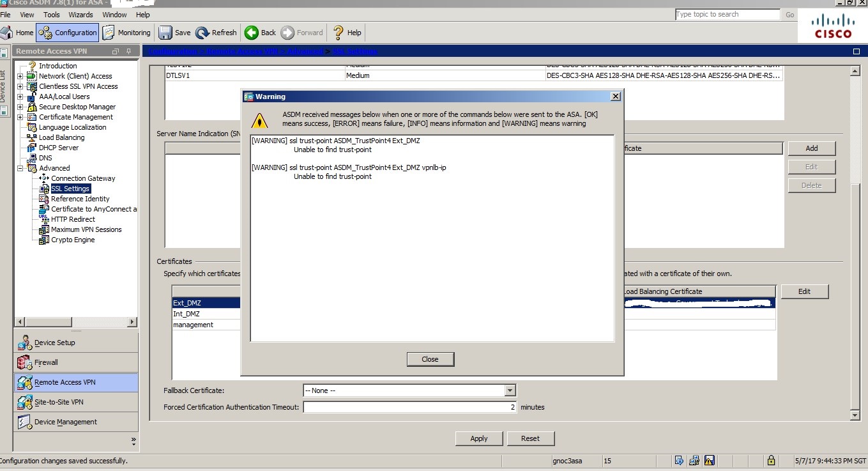
Task: Open Device Setup navigation section
Action: 75,343
